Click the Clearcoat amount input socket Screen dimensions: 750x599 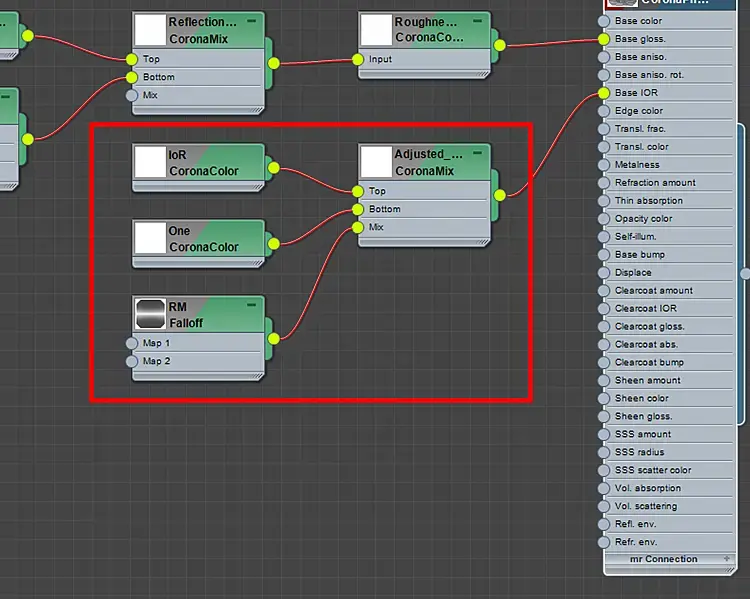(x=604, y=290)
